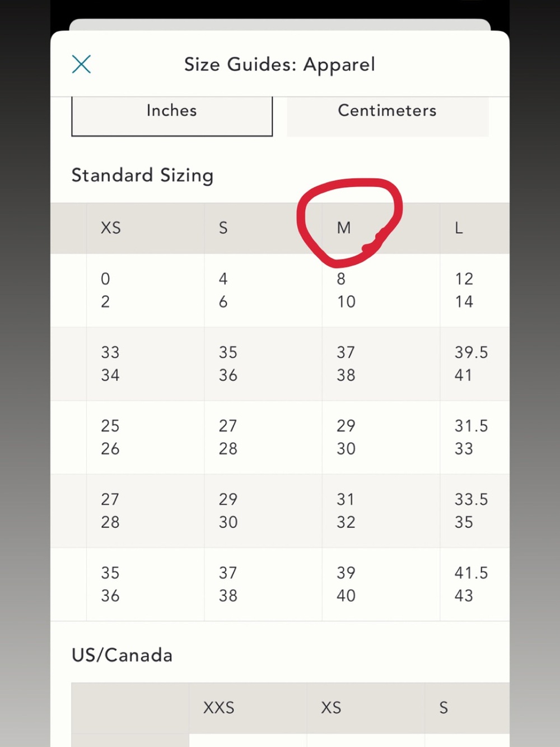Select the L size column header
The image size is (560, 747).
[x=459, y=228]
